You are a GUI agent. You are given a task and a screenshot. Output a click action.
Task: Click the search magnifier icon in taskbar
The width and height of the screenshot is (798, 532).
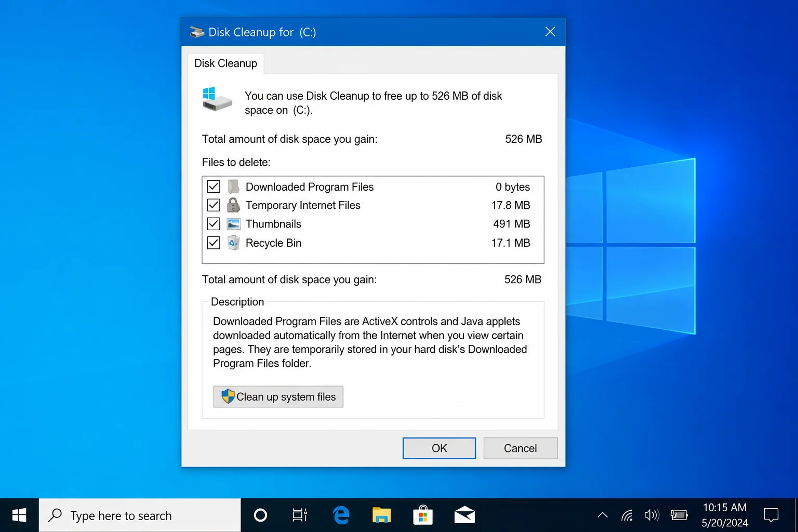point(55,515)
